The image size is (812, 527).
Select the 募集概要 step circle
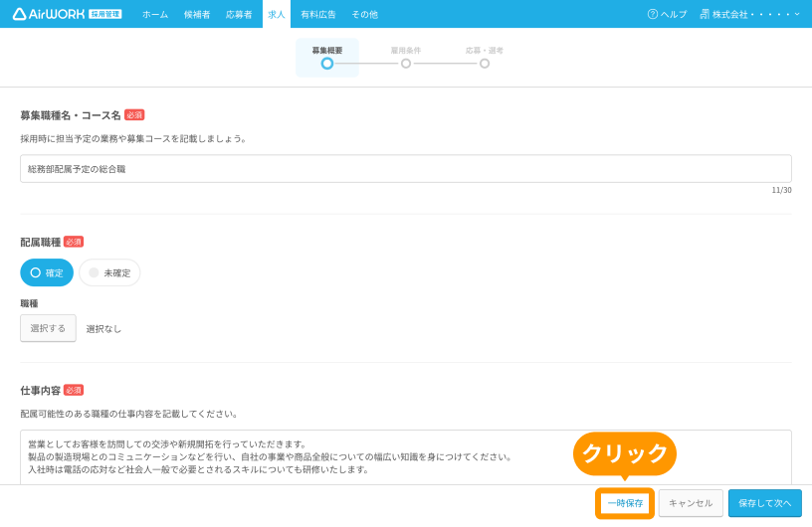[327, 64]
